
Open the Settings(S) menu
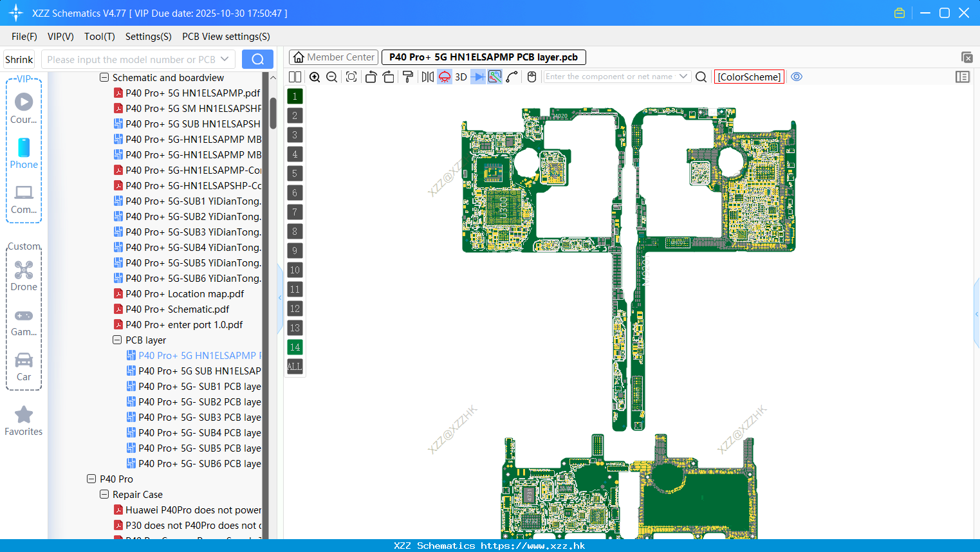[149, 37]
